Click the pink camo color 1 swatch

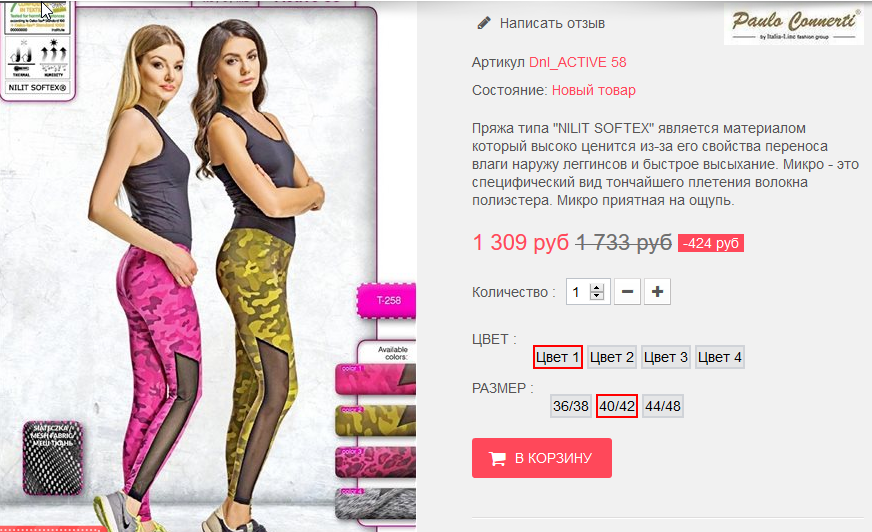pyautogui.click(x=375, y=379)
